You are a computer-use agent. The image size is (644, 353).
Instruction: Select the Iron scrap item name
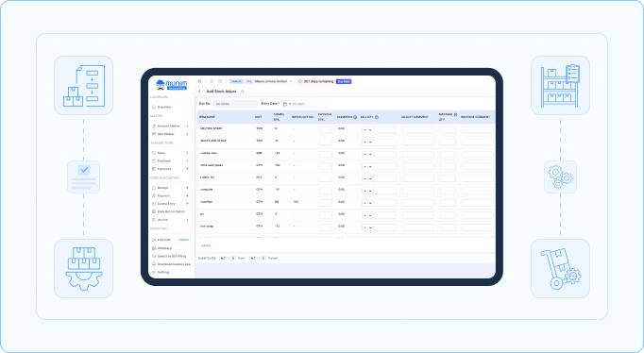[207, 227]
